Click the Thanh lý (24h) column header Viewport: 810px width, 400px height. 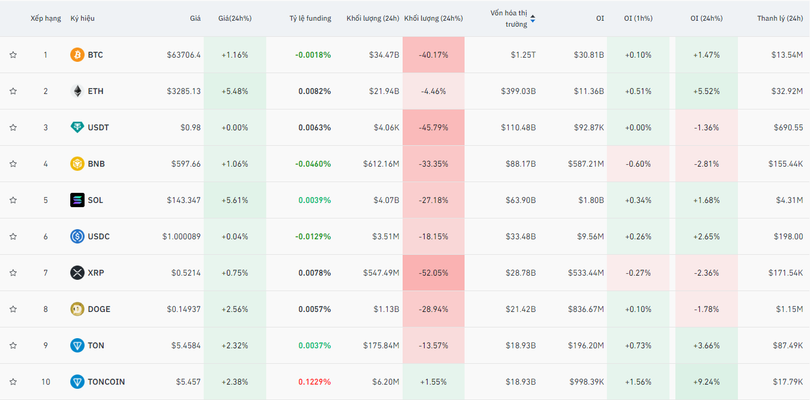coord(780,18)
